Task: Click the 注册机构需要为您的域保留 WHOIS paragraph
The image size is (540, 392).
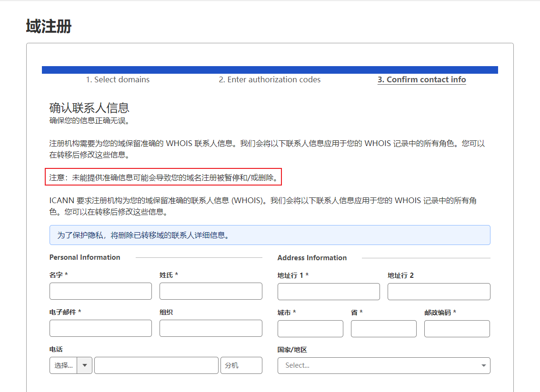Action: [267, 149]
